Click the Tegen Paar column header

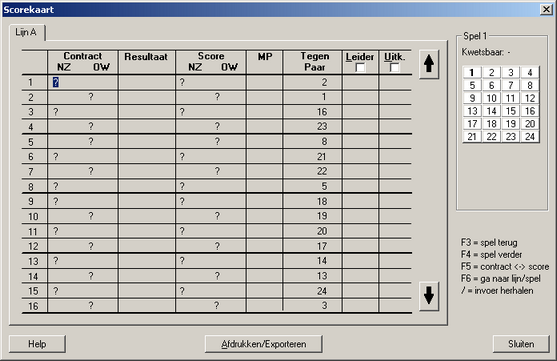pos(313,62)
